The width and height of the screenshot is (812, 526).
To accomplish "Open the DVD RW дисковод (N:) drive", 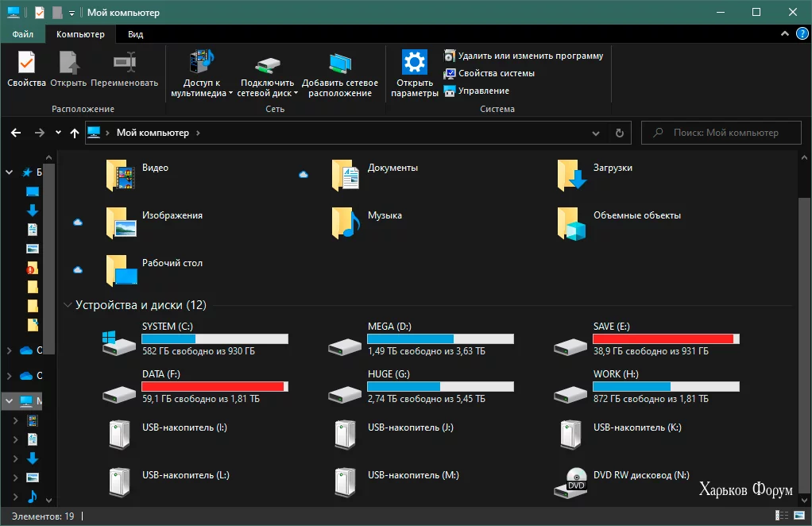I will tap(576, 481).
